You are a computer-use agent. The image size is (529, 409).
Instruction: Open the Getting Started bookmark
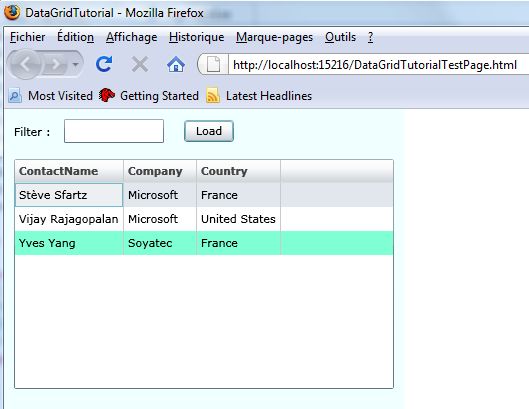pyautogui.click(x=149, y=96)
